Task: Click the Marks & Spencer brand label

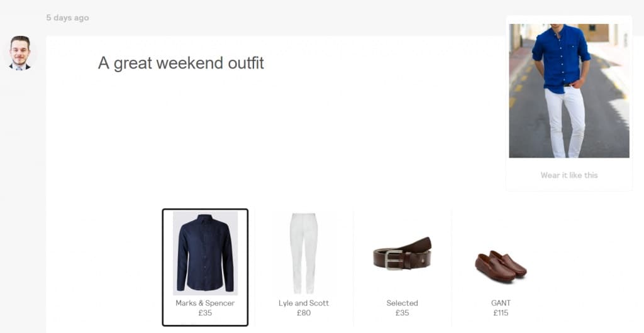Action: tap(205, 303)
